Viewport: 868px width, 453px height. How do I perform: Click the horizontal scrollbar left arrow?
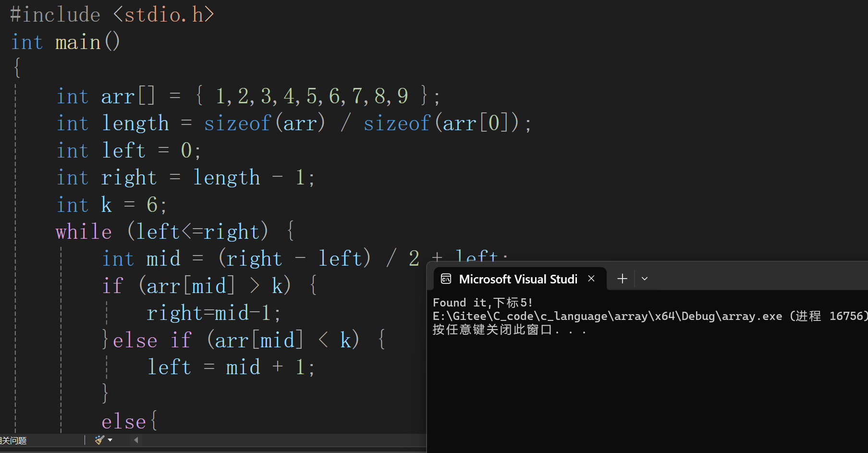pos(136,440)
